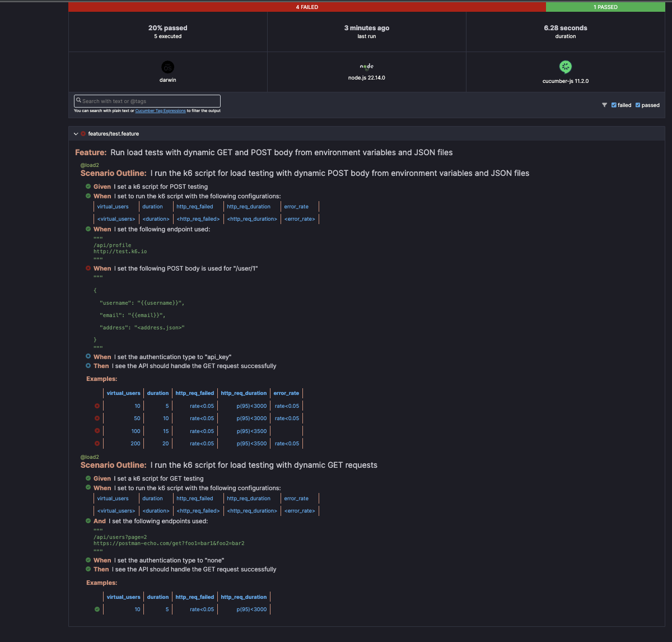Click the '20% passed' summary text

[x=168, y=28]
